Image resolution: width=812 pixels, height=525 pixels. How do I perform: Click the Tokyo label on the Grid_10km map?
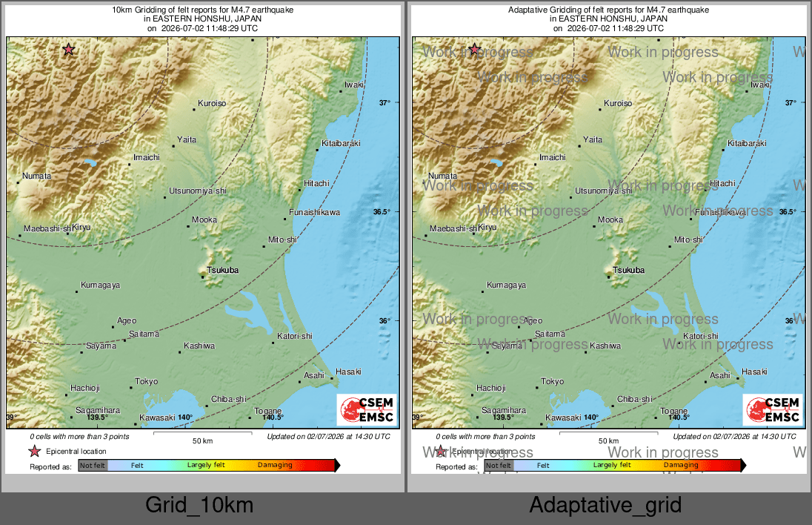coord(147,381)
